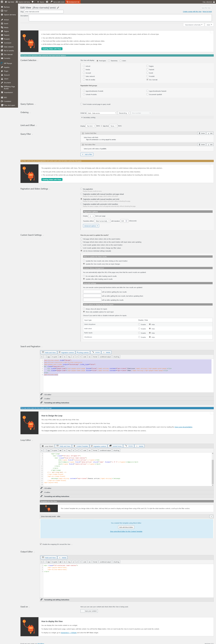Open the Skip first None dropdown

point(114,126)
